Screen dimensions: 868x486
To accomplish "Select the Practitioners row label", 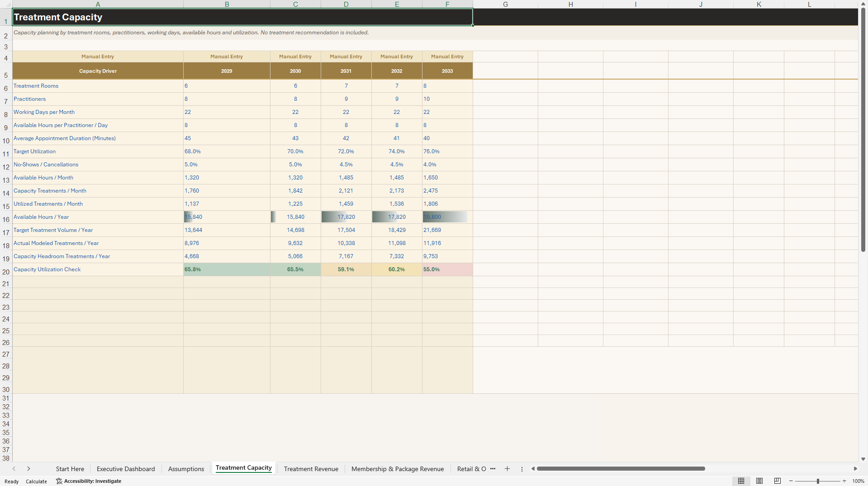I will [x=98, y=99].
